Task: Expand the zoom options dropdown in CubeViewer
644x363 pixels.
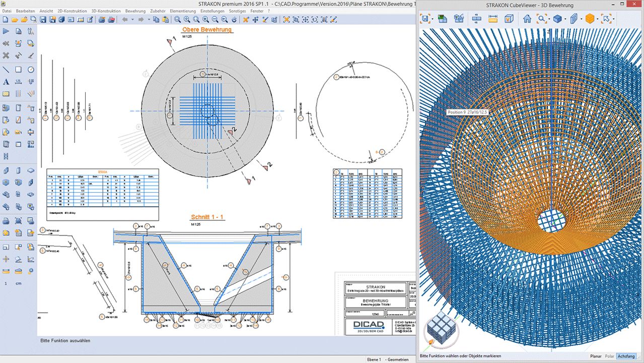Action: pyautogui.click(x=548, y=19)
